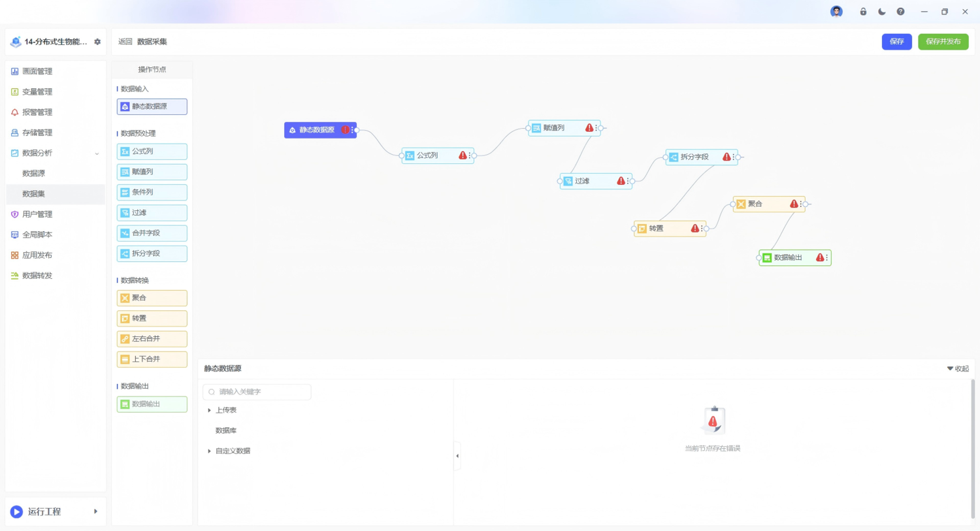Select the 聚合 node in the palette
Screen dimensions: 980x531
tap(152, 298)
